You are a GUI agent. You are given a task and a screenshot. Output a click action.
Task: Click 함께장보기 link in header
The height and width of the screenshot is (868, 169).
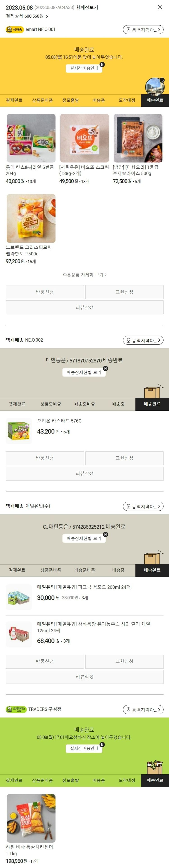[x=87, y=7]
